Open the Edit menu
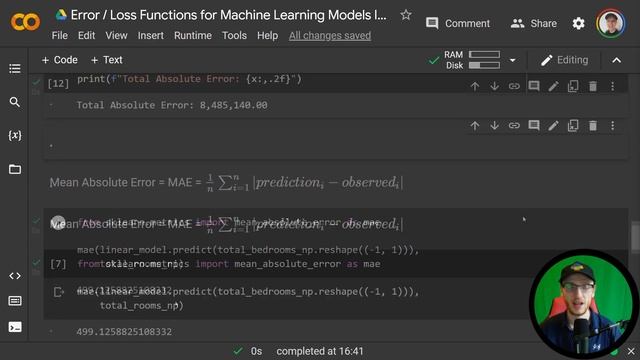The image size is (640, 360). [x=87, y=36]
